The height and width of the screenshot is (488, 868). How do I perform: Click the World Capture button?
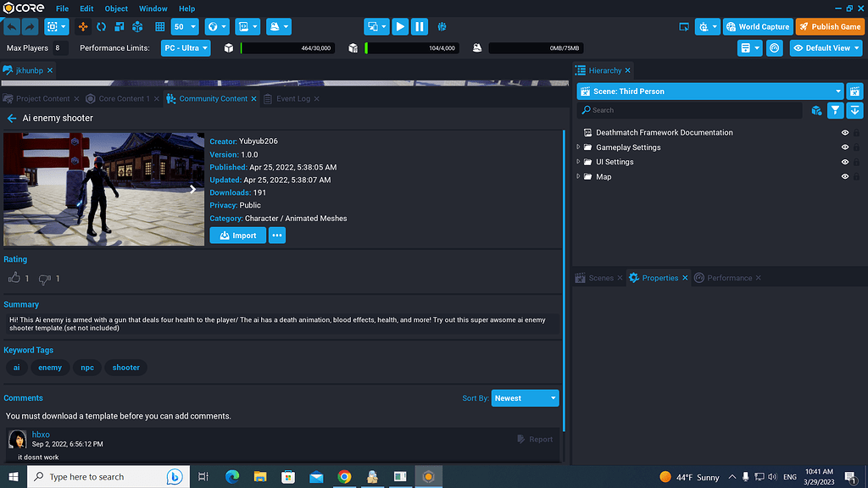758,26
